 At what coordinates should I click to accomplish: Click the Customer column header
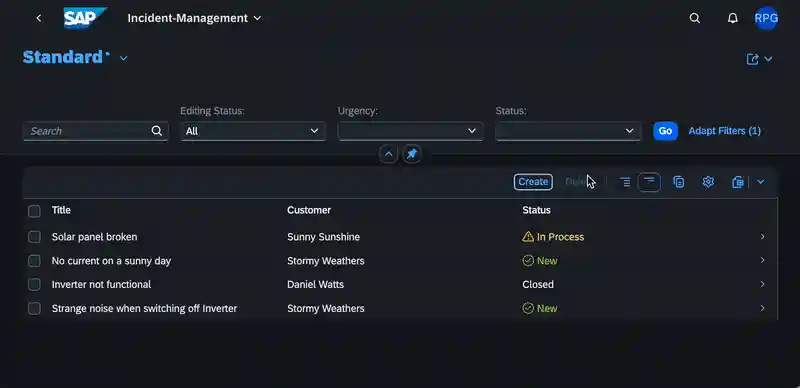point(309,210)
